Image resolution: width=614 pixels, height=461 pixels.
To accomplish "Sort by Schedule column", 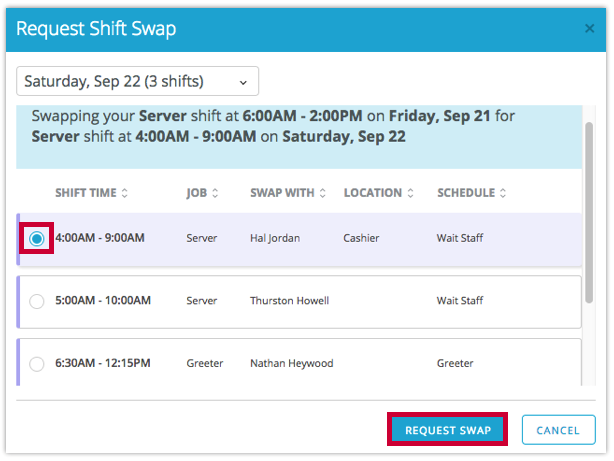I will pyautogui.click(x=471, y=193).
